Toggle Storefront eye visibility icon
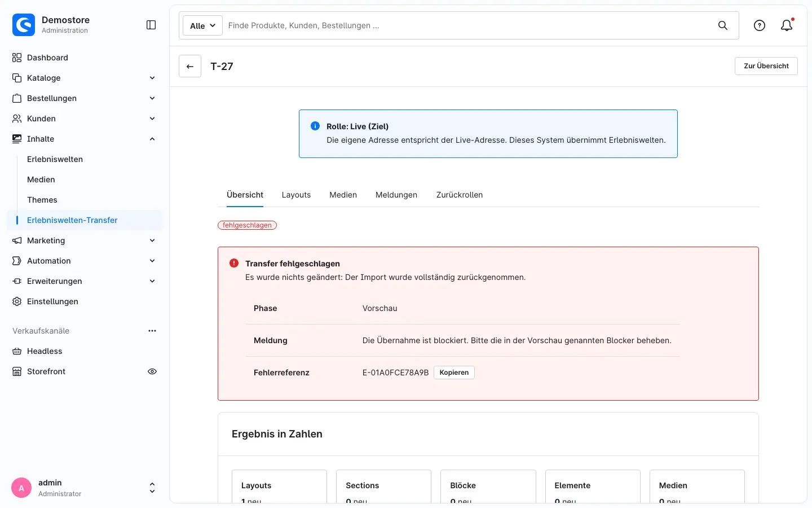This screenshot has height=508, width=812. pos(152,371)
